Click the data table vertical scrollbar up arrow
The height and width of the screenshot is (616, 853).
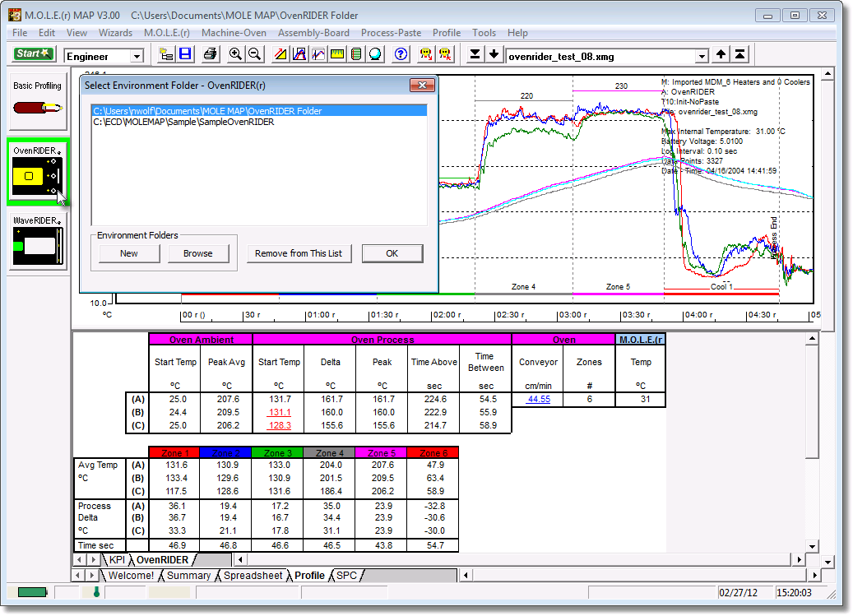[812, 339]
